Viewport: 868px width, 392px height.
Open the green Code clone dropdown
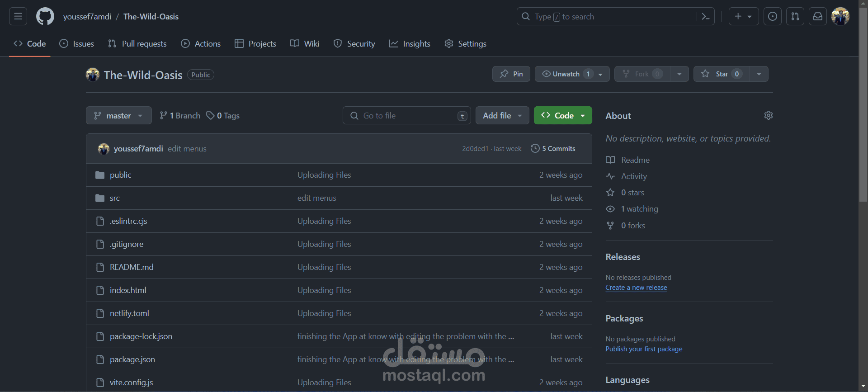563,115
